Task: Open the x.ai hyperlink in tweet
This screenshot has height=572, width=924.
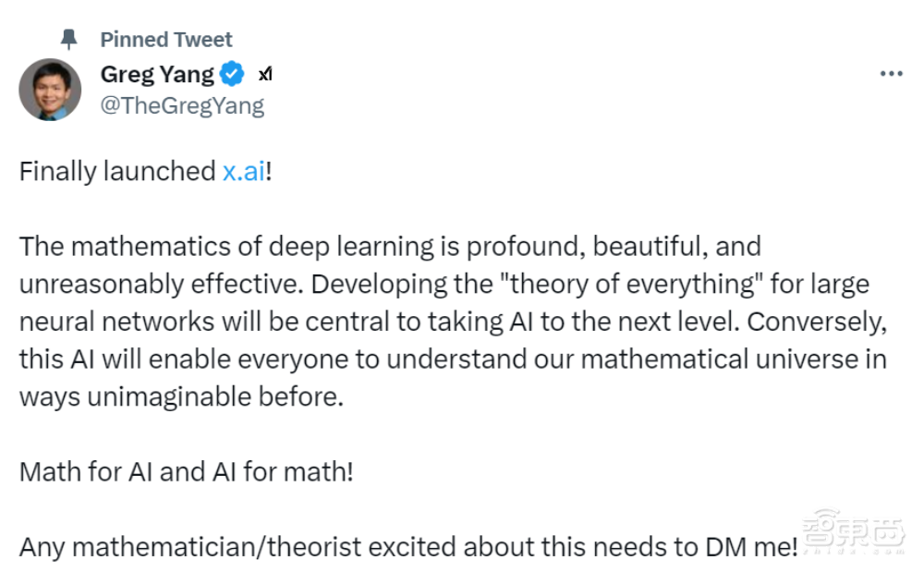Action: point(243,172)
